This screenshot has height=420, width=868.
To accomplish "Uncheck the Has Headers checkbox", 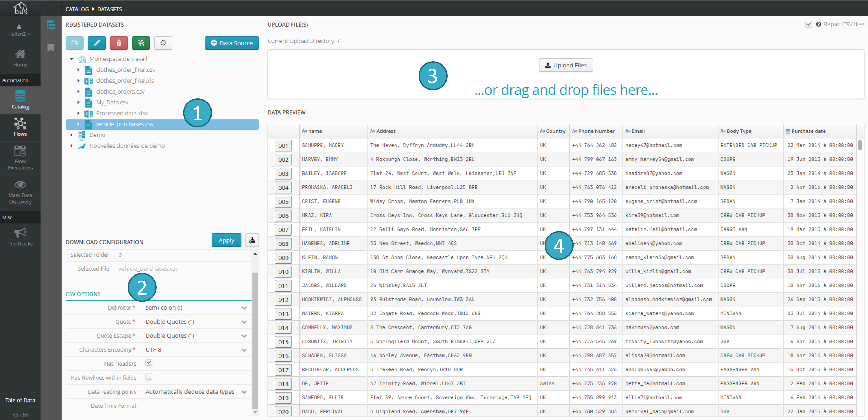I will point(149,362).
